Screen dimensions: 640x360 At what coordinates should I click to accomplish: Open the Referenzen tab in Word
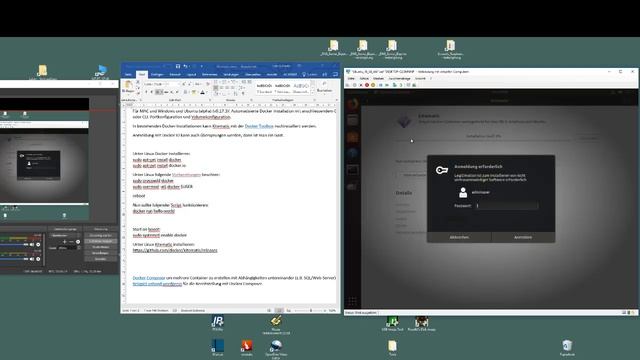pyautogui.click(x=210, y=74)
